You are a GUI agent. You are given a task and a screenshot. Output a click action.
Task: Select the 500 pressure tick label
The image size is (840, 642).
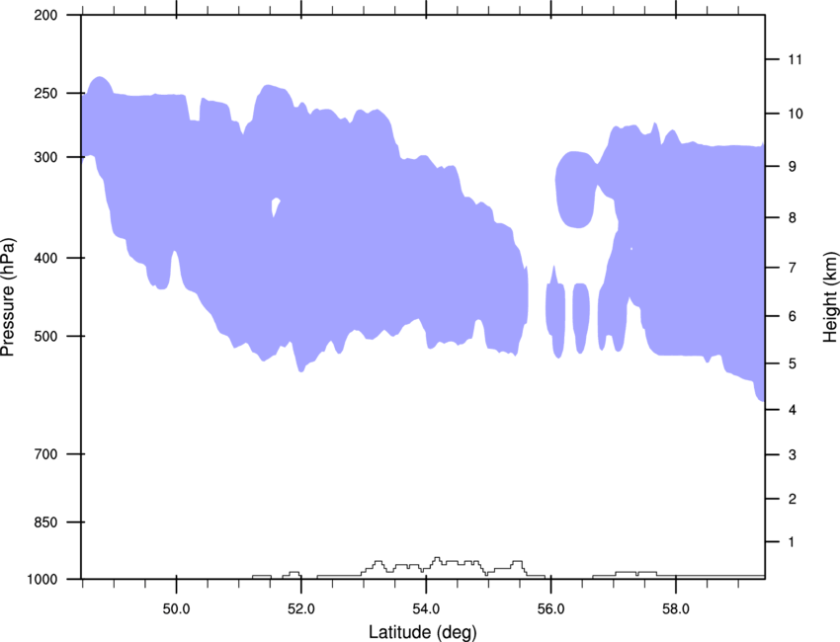[x=45, y=336]
